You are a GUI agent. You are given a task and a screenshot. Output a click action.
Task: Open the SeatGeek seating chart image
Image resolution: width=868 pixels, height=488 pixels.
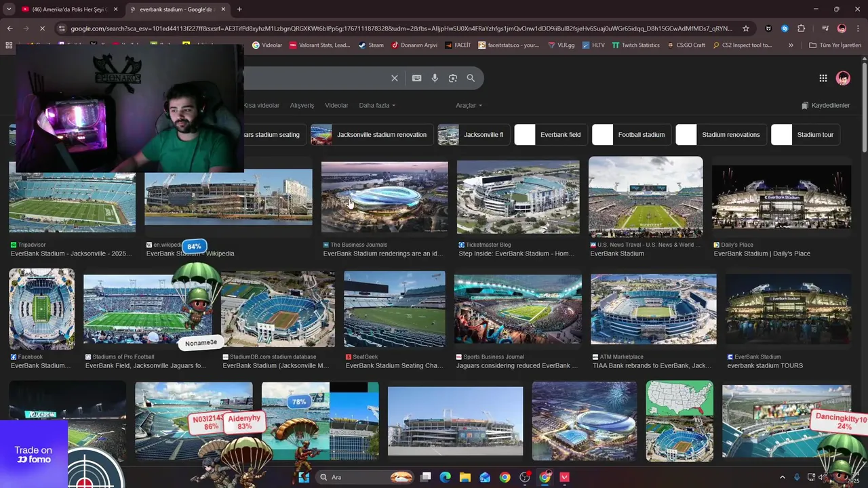(x=395, y=309)
